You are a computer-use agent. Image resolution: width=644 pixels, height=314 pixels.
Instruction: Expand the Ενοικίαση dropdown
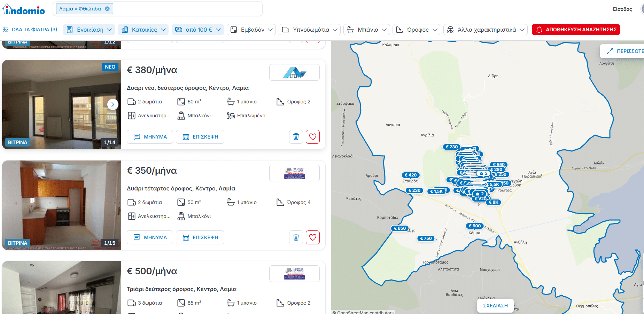coord(90,30)
